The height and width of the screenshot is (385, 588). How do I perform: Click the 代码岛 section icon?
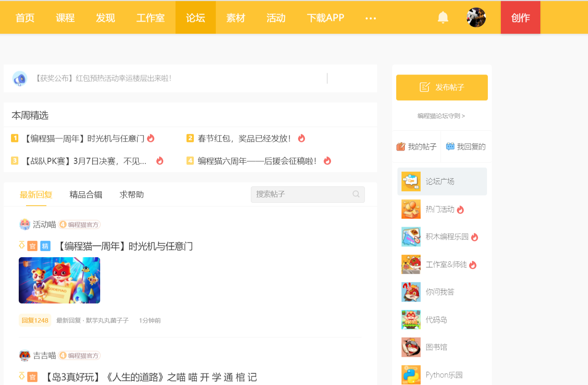(x=411, y=320)
